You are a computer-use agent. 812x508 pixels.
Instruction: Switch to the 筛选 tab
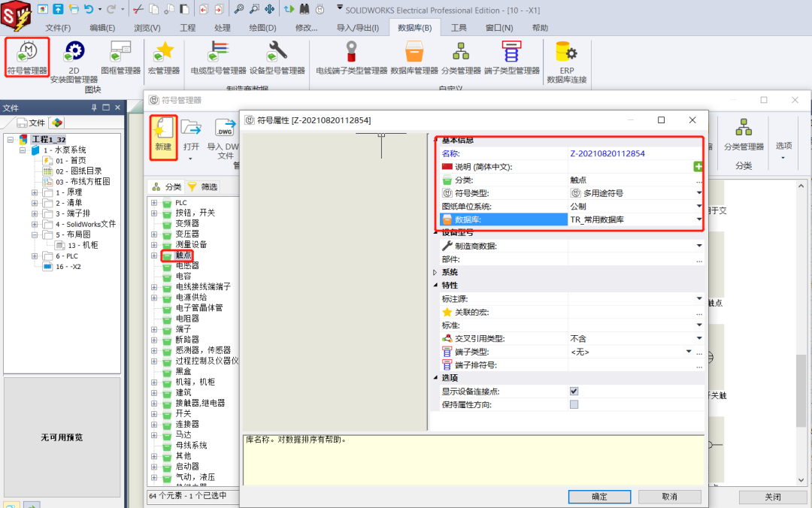[203, 186]
